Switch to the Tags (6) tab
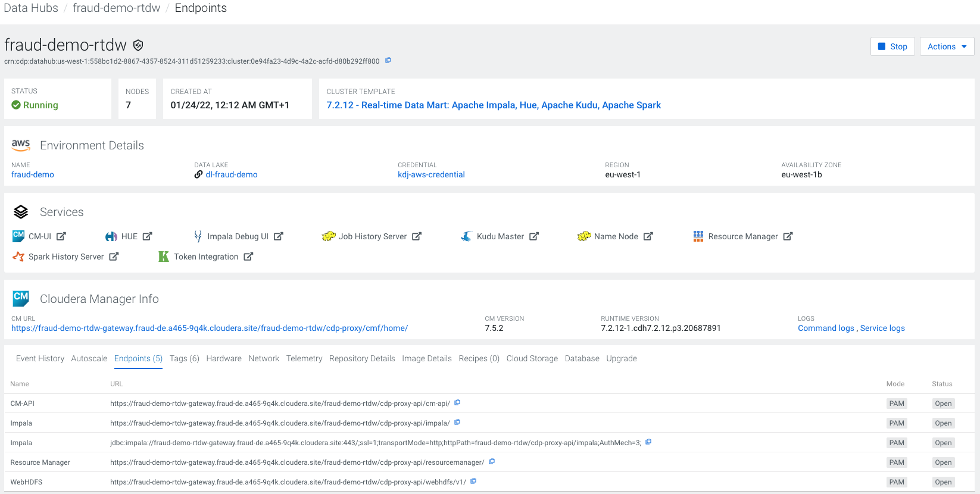Screen dimensions: 980x494 (185, 358)
